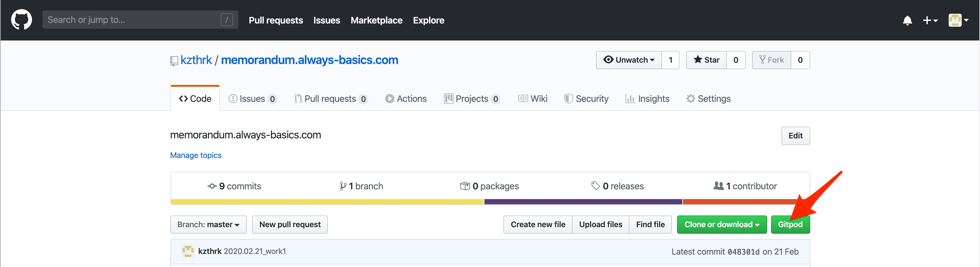Screen dimensions: 980x267
Task: Open the Security tab
Action: pos(586,99)
